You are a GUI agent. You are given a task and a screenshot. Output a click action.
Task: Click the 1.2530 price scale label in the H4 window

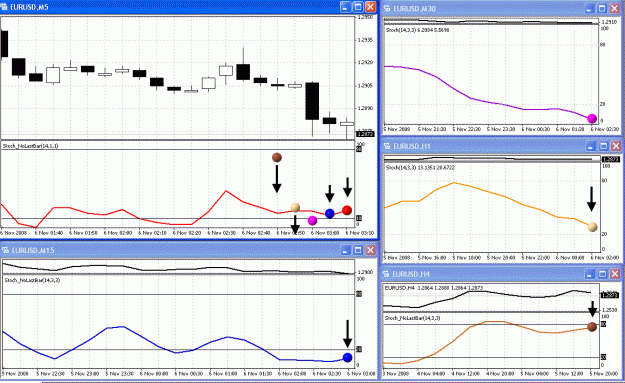point(609,310)
